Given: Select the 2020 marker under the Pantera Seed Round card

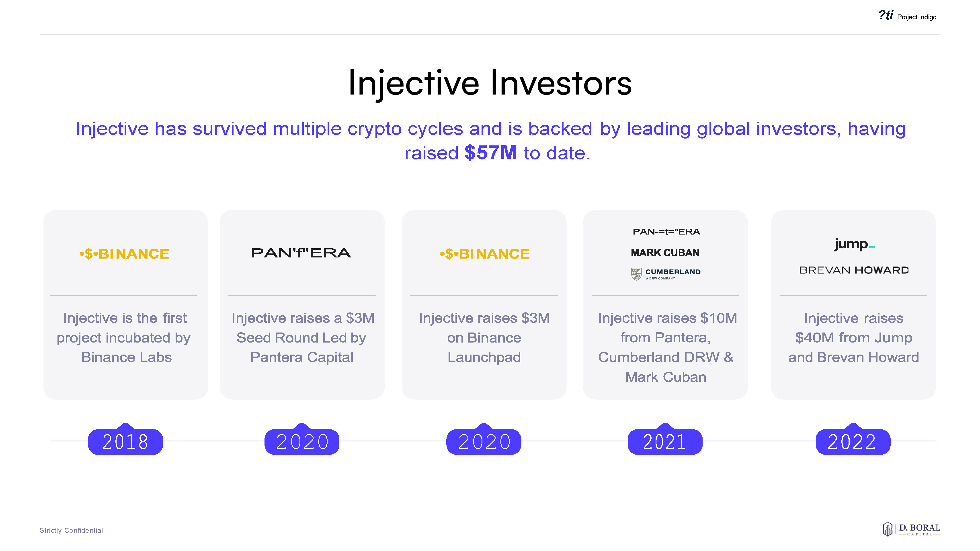Looking at the screenshot, I should coord(302,441).
